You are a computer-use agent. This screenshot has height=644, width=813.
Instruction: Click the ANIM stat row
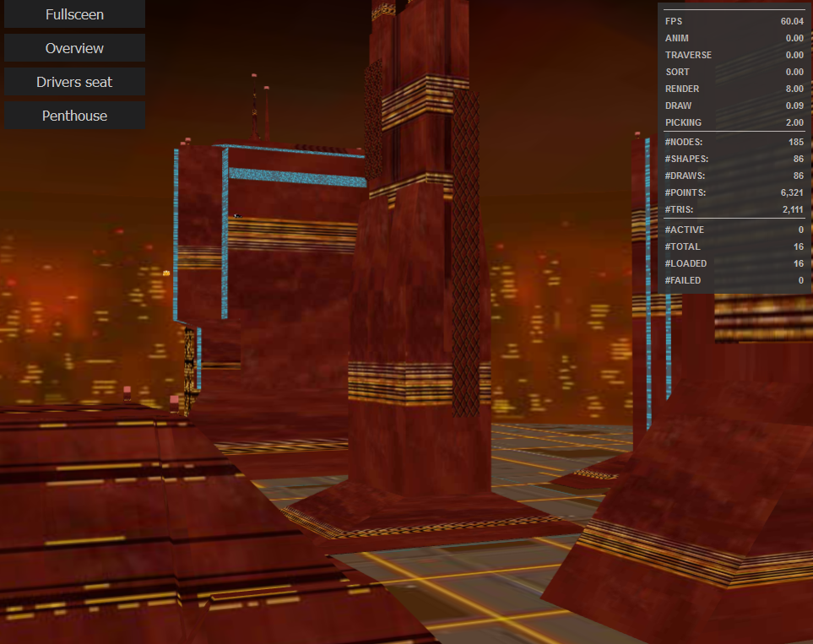click(x=734, y=38)
